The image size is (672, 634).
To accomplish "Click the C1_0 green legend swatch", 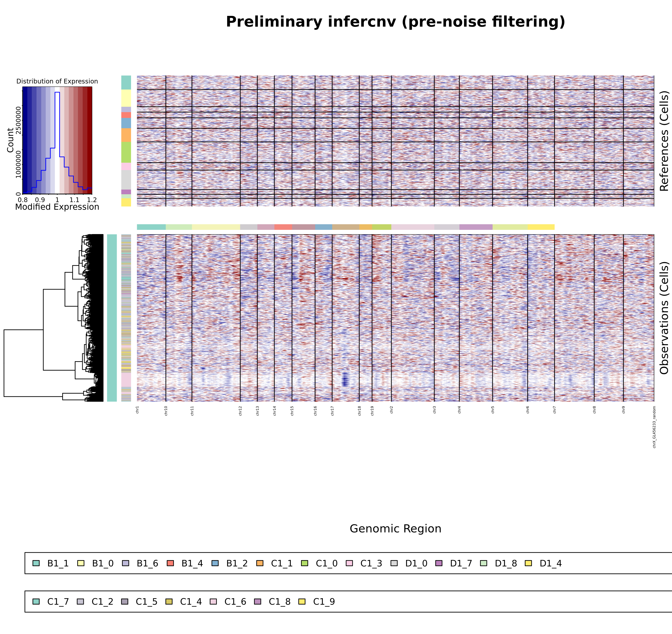I will tap(305, 563).
